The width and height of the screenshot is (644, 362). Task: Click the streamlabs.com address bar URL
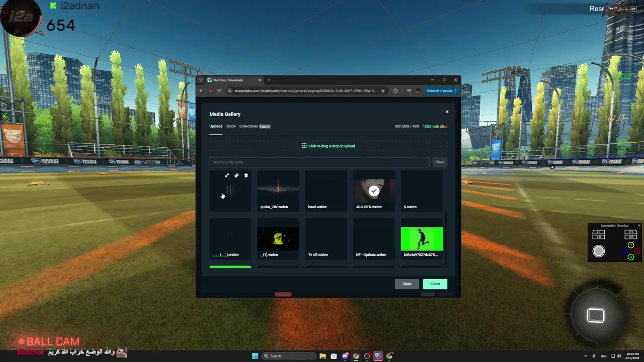[305, 90]
